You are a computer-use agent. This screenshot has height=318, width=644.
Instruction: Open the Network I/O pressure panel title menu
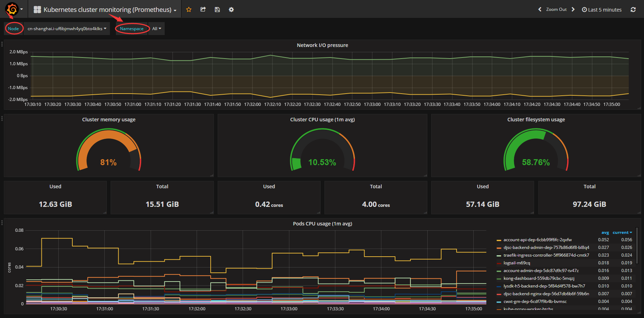(322, 45)
